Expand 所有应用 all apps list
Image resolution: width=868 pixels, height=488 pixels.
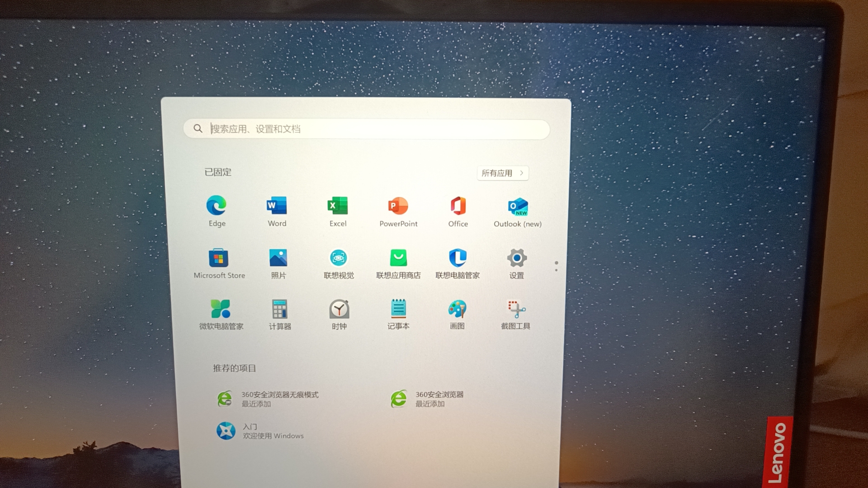tap(502, 173)
